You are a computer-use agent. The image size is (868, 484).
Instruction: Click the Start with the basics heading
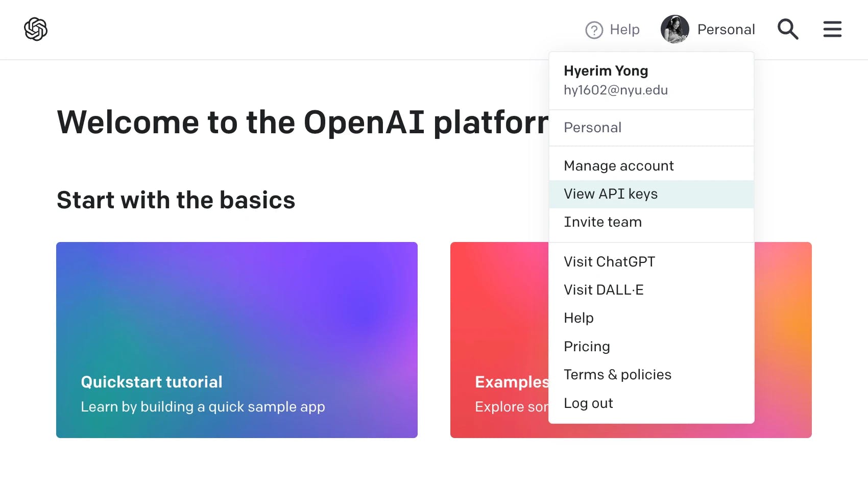[x=176, y=200]
